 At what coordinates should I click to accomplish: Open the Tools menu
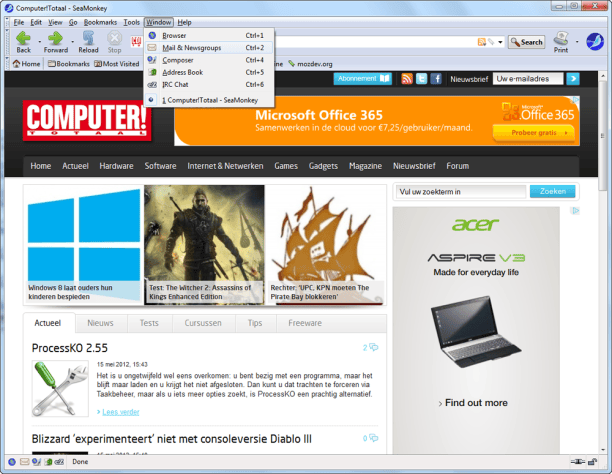coord(132,22)
